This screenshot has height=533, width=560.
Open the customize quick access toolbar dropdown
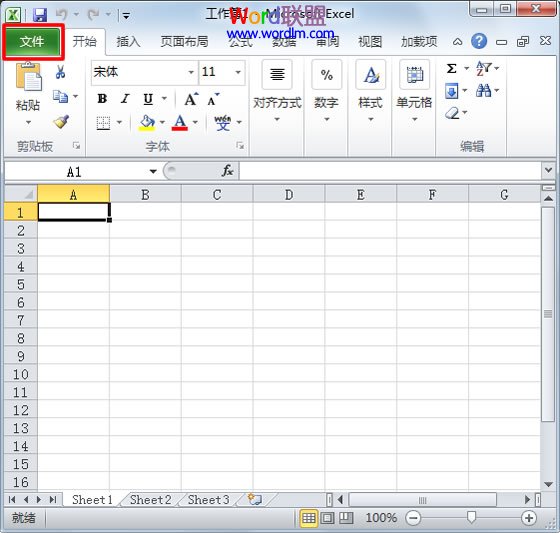[x=126, y=15]
